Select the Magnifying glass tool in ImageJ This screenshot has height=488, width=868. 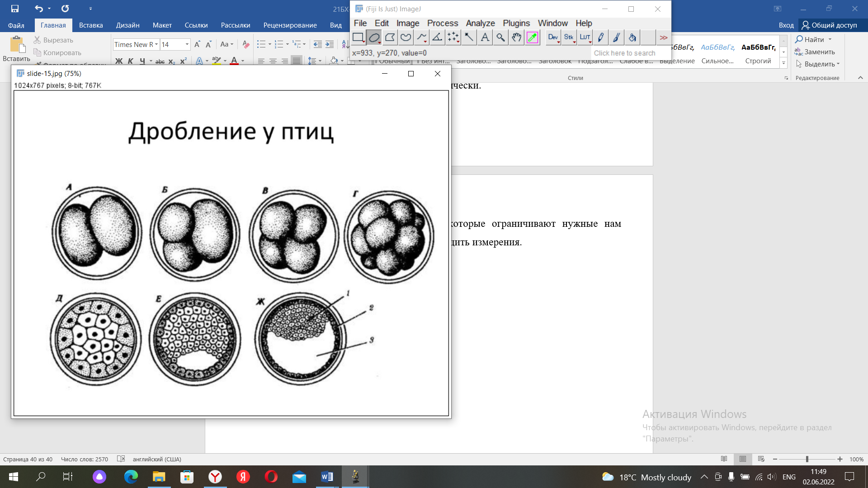[x=500, y=38]
